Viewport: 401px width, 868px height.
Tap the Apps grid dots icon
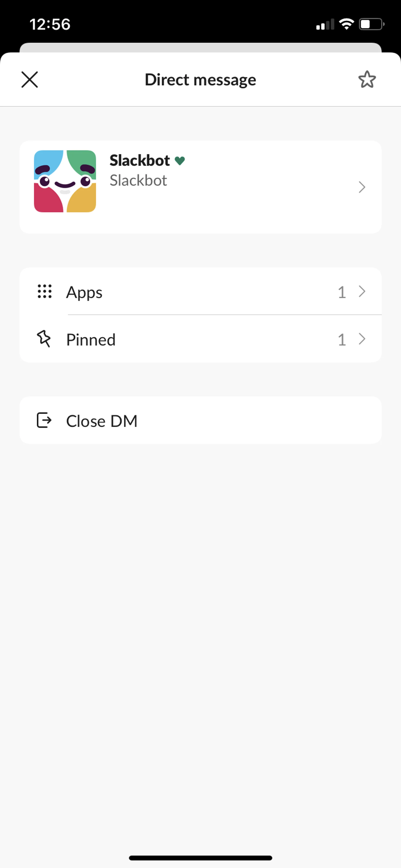(44, 291)
